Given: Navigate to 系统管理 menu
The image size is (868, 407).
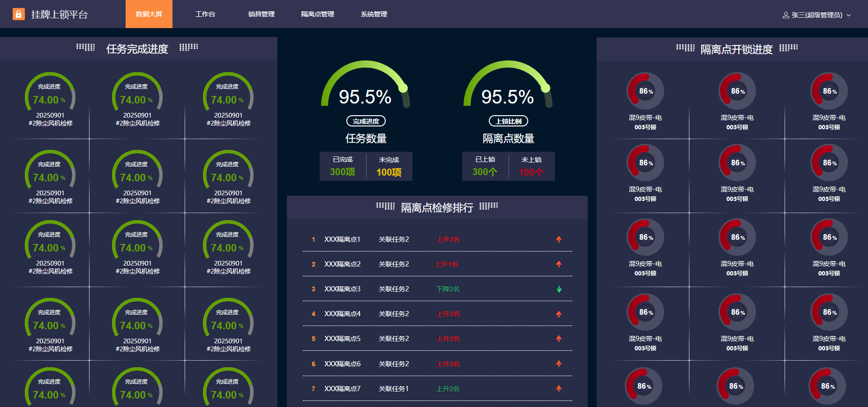Looking at the screenshot, I should click(x=374, y=14).
